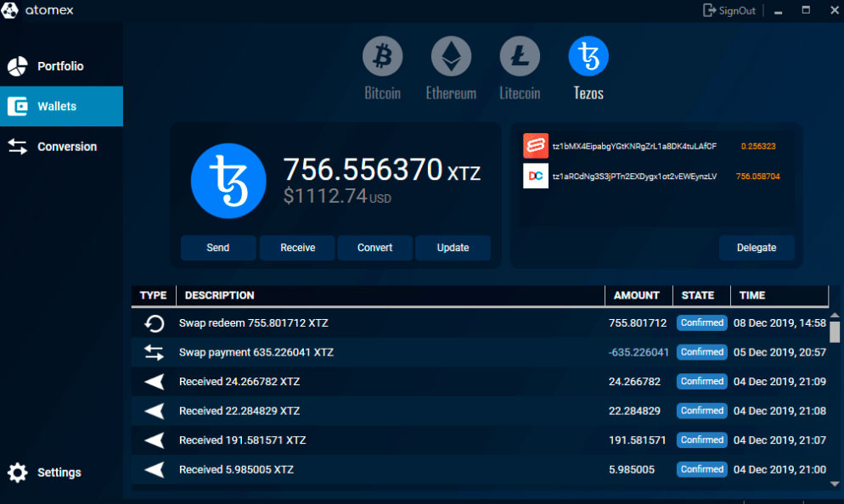The image size is (844, 504).
Task: Sort by the DESCRIPTION column header
Action: click(391, 295)
